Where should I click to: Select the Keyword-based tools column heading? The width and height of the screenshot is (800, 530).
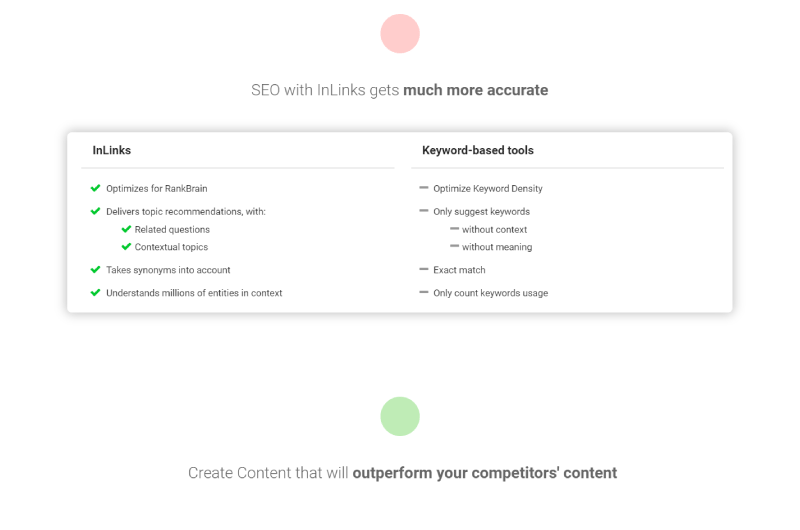478,150
